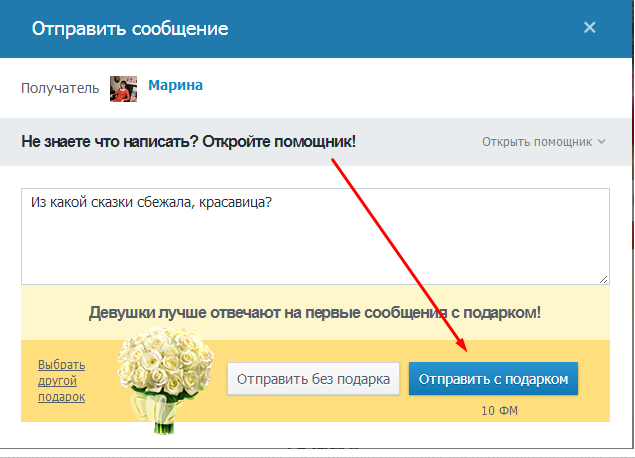Click Отправить с подарком button

coord(493,379)
